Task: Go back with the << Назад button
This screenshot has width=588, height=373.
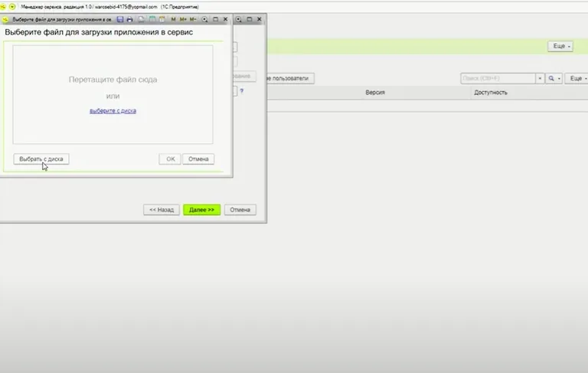Action: coord(161,209)
